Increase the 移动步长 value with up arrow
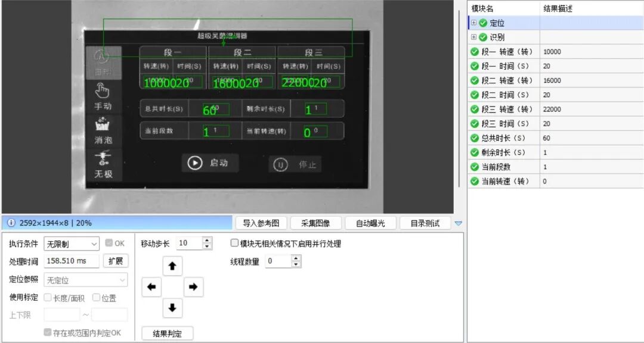Viewport: 644px width, 343px height. tap(208, 241)
